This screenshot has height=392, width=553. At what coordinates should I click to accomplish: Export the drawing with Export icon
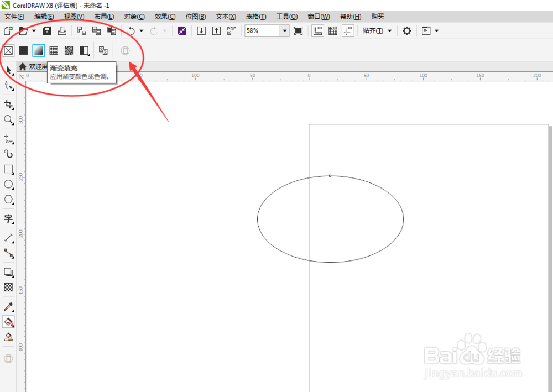point(216,30)
